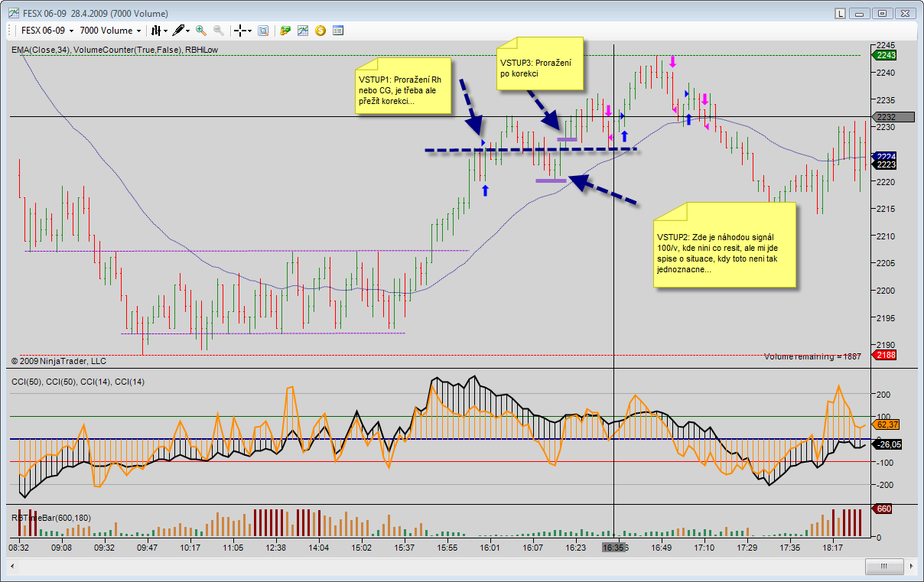Click the 16:01 time axis label
This screenshot has width=924, height=582.
[490, 548]
